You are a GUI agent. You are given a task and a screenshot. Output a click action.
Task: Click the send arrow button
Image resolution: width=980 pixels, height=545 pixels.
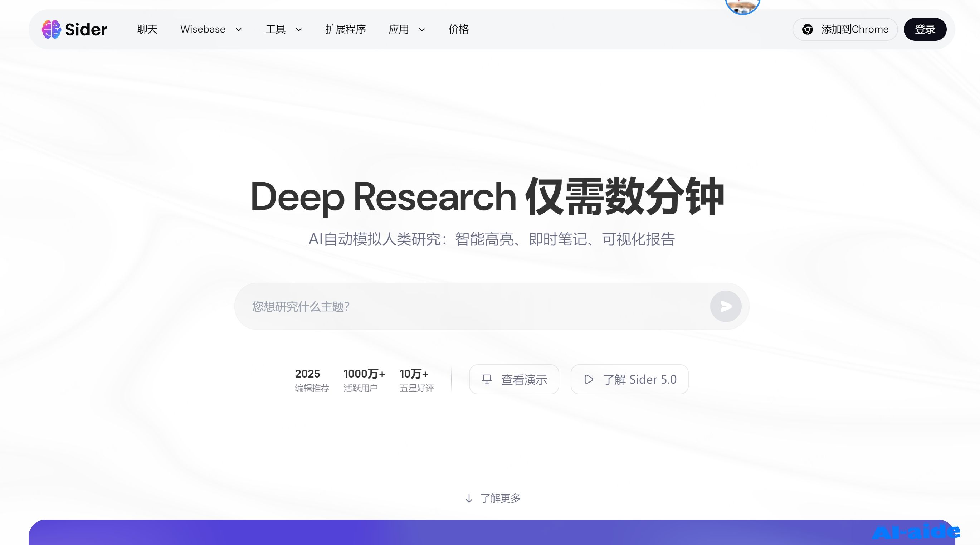pyautogui.click(x=726, y=306)
